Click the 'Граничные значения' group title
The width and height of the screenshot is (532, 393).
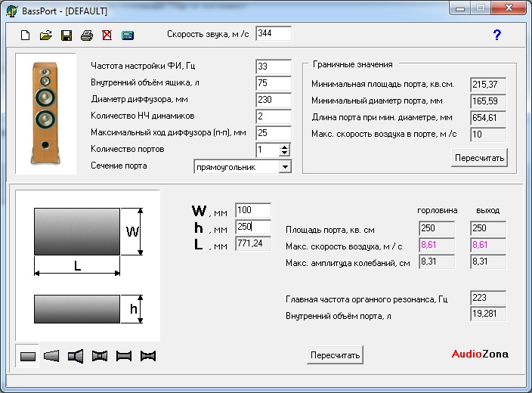pos(352,64)
